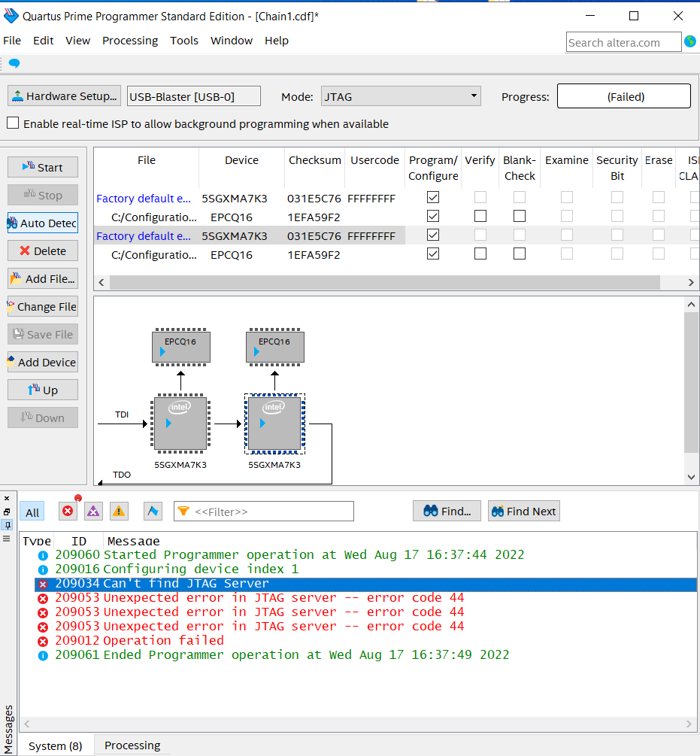This screenshot has width=700, height=756.
Task: Click into the messages Filter field
Action: tap(271, 512)
